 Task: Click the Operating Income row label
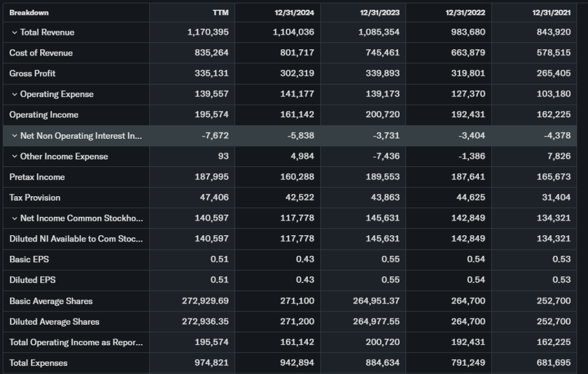point(44,115)
